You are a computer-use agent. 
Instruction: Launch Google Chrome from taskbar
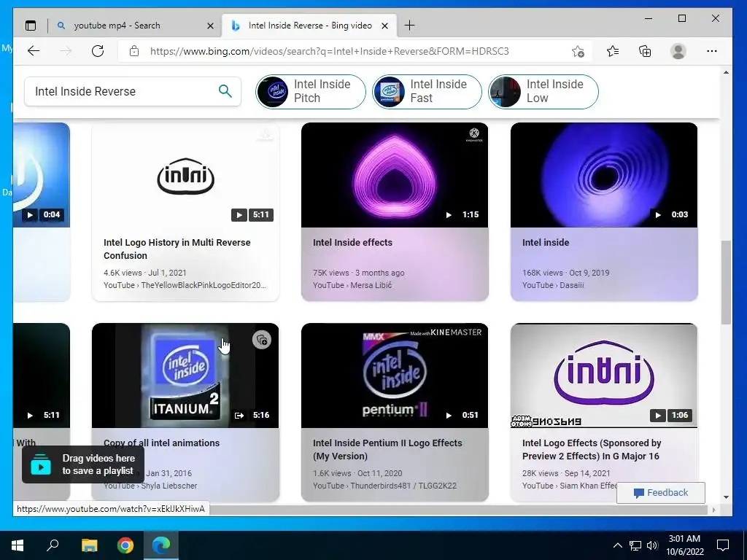(125, 545)
